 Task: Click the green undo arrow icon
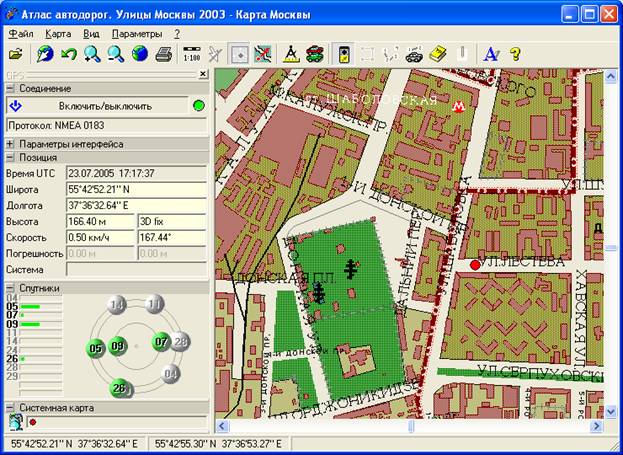(68, 55)
